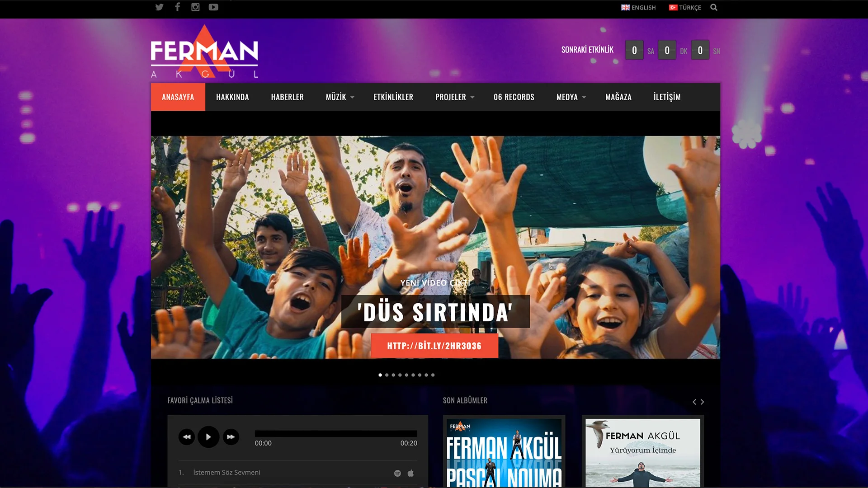This screenshot has width=868, height=488.
Task: Open the Mağaza page
Action: (618, 97)
